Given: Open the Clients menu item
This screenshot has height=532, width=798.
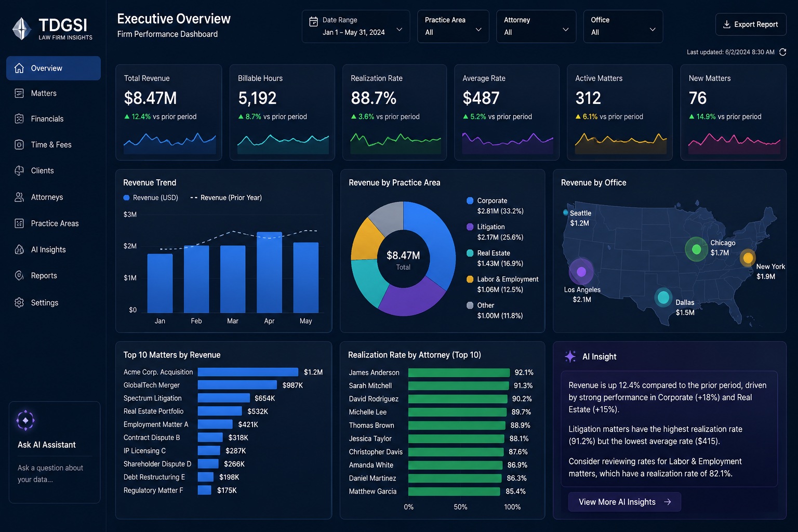Looking at the screenshot, I should (54, 170).
